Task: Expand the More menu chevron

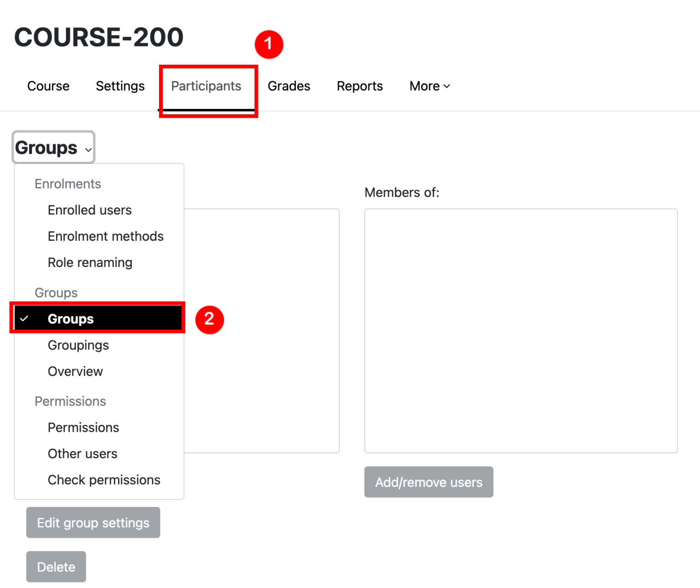Action: pos(447,87)
